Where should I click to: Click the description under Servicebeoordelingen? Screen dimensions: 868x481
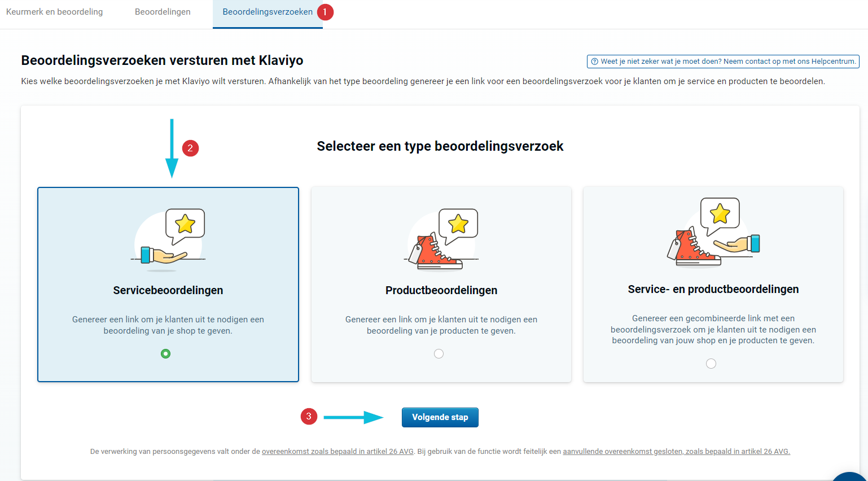click(168, 325)
